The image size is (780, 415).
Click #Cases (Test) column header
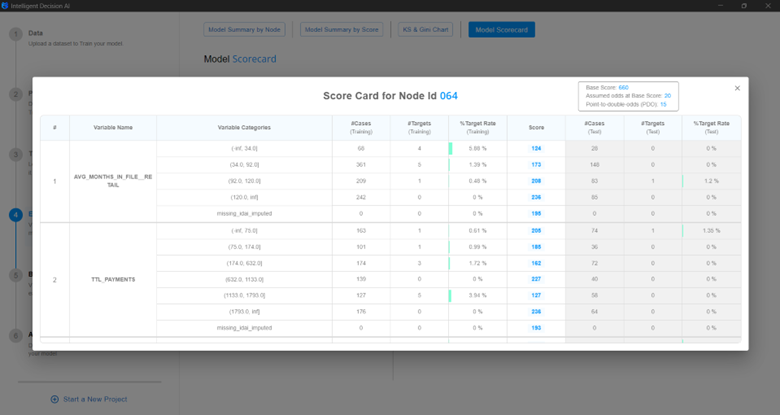[594, 127]
